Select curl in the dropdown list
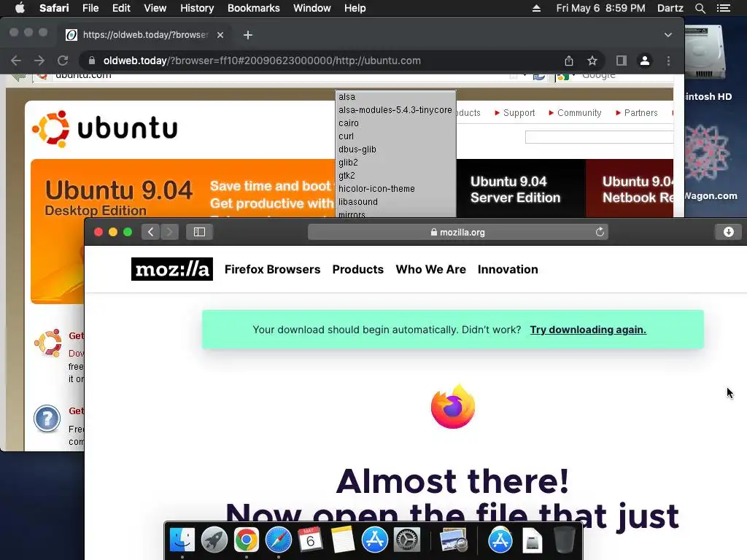The image size is (747, 560). coord(395,136)
